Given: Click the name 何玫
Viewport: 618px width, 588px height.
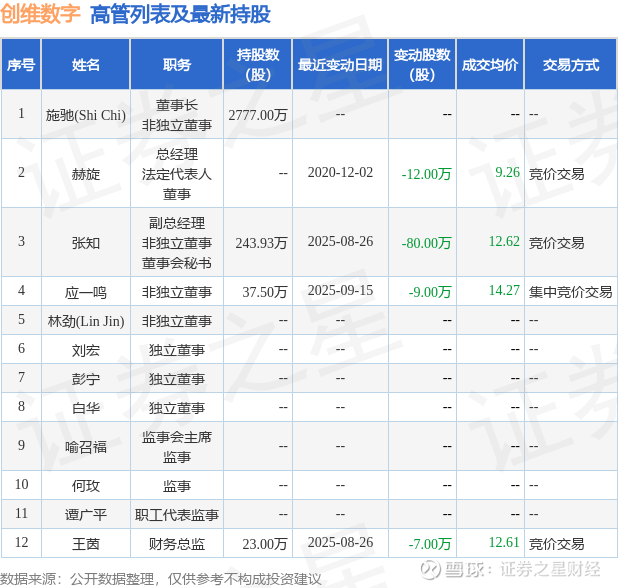Looking at the screenshot, I should click(x=86, y=486).
